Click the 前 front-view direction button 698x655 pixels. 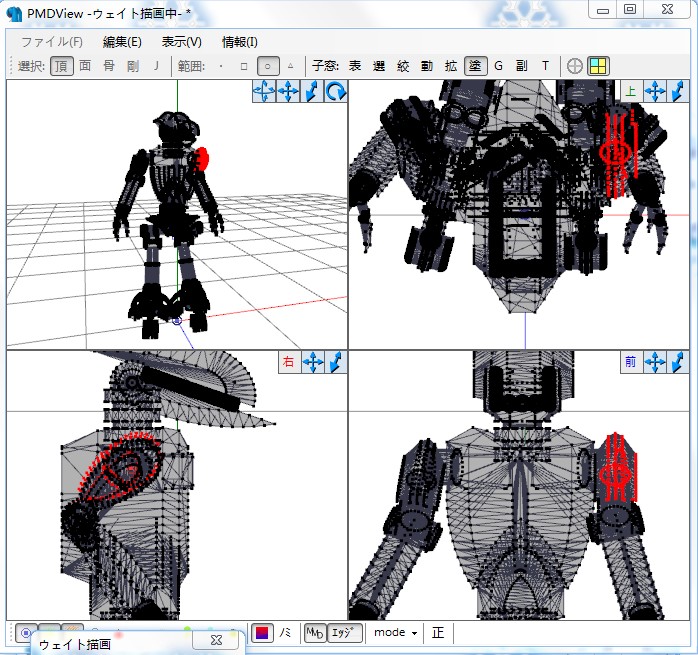[631, 362]
